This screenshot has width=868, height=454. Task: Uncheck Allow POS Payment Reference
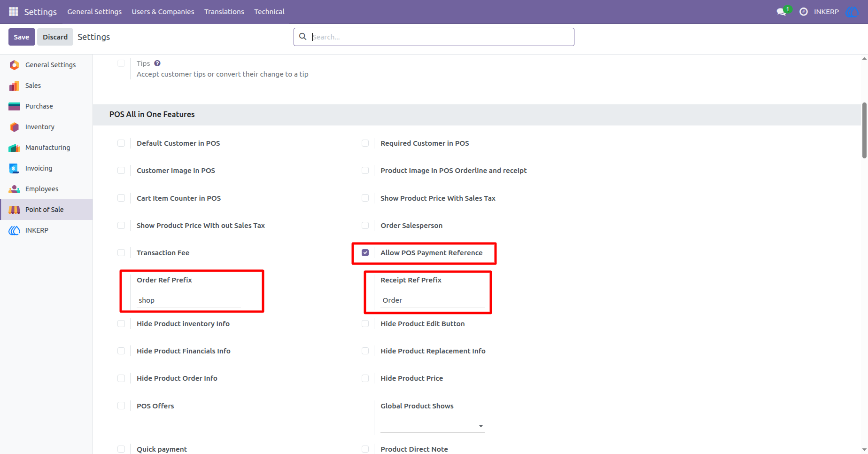click(x=365, y=253)
